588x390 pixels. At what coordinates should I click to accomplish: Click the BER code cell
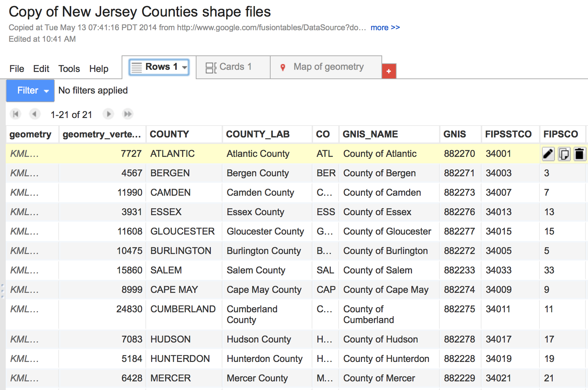pos(326,173)
